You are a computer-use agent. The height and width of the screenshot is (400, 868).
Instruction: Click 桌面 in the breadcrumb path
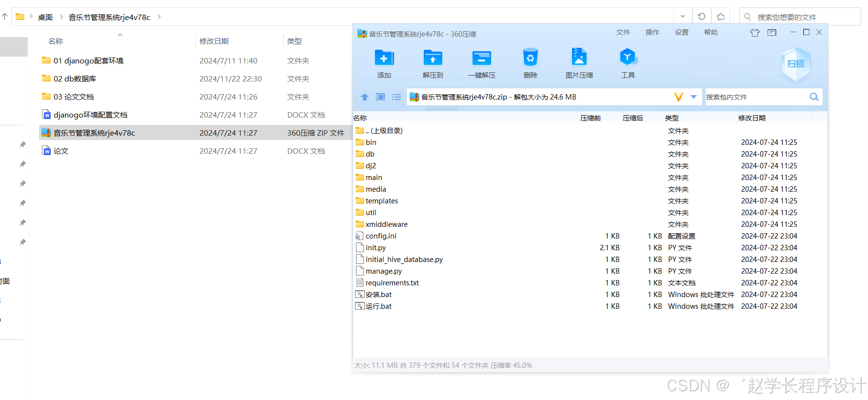click(x=45, y=17)
